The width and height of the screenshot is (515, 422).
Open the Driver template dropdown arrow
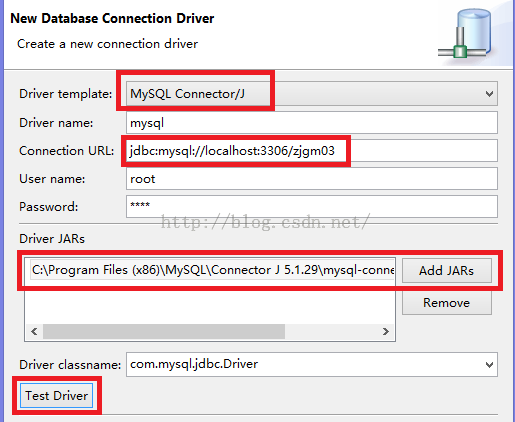pyautogui.click(x=489, y=94)
